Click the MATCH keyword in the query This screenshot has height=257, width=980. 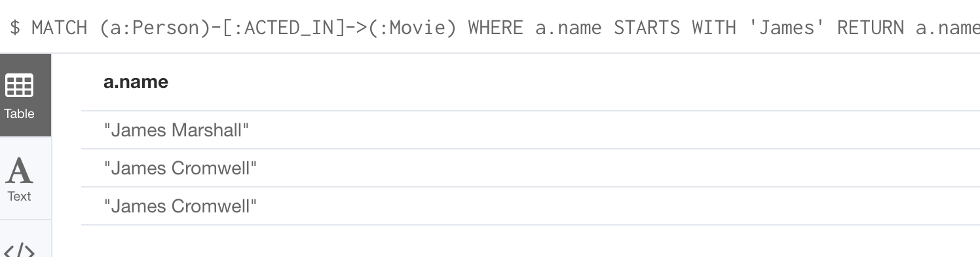click(60, 28)
